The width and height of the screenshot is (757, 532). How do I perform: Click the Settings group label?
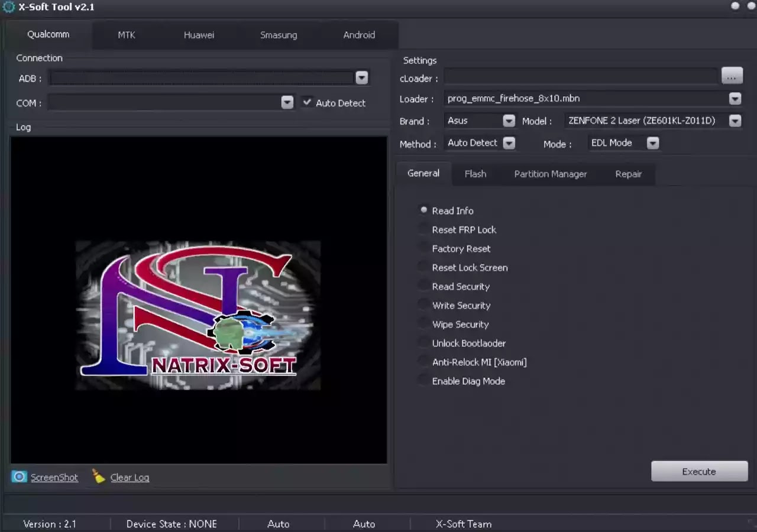tap(420, 60)
